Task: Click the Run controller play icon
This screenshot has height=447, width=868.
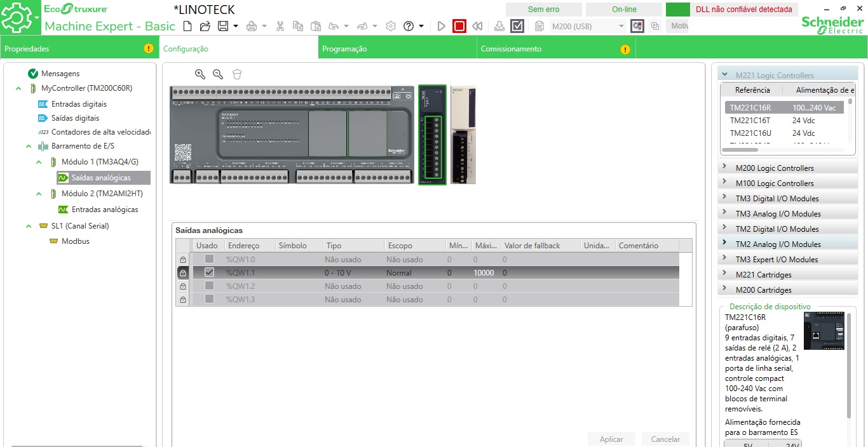Action: (x=442, y=26)
